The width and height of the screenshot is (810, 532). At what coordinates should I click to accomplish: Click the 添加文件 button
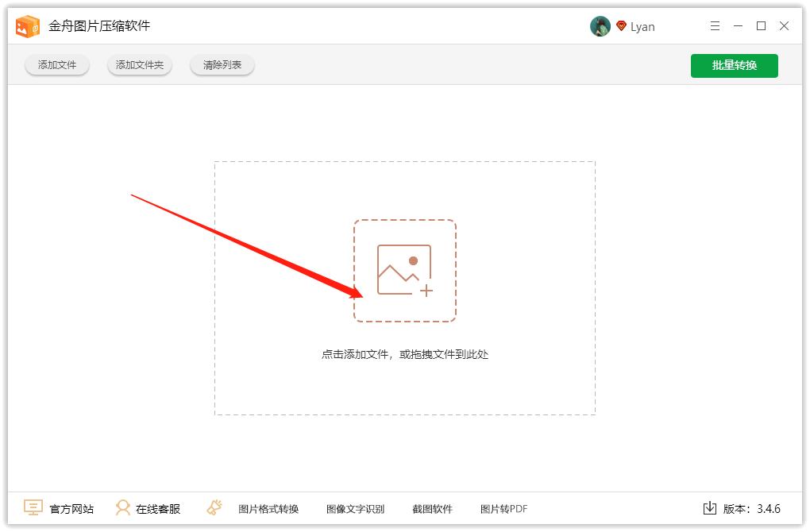(x=56, y=65)
